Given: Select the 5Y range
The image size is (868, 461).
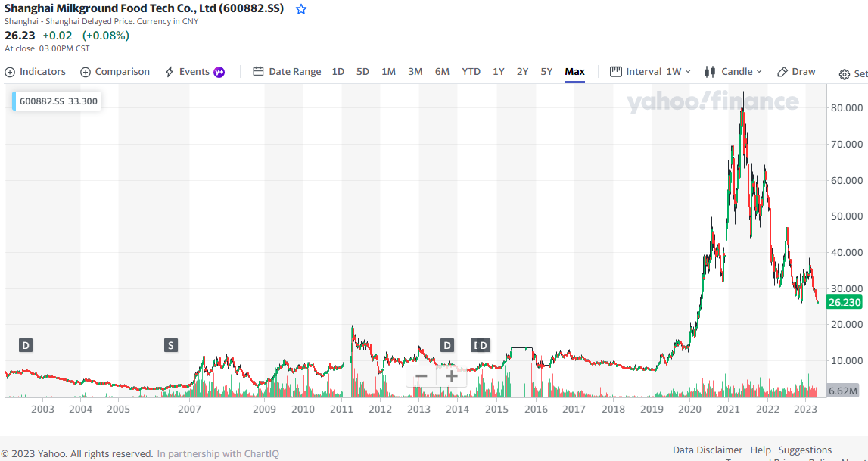Looking at the screenshot, I should click(546, 71).
